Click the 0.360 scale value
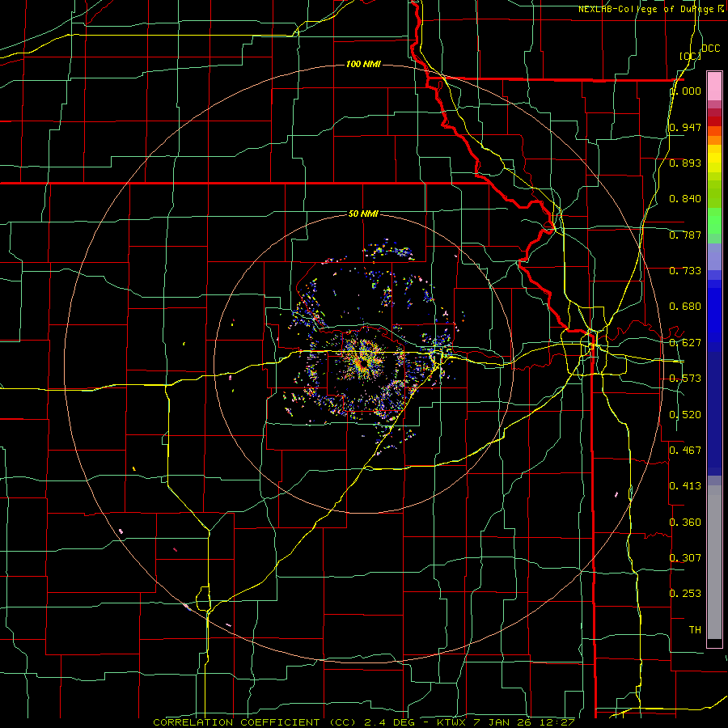Image resolution: width=728 pixels, height=728 pixels. pyautogui.click(x=685, y=523)
